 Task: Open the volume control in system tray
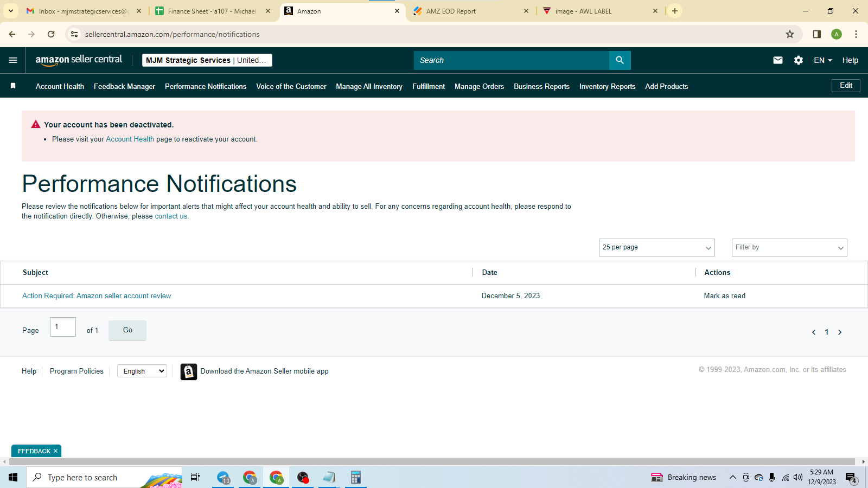point(797,477)
